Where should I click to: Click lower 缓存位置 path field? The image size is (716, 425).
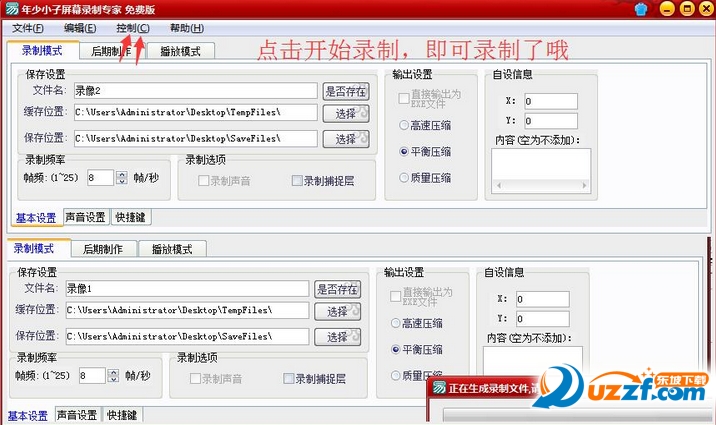point(187,310)
